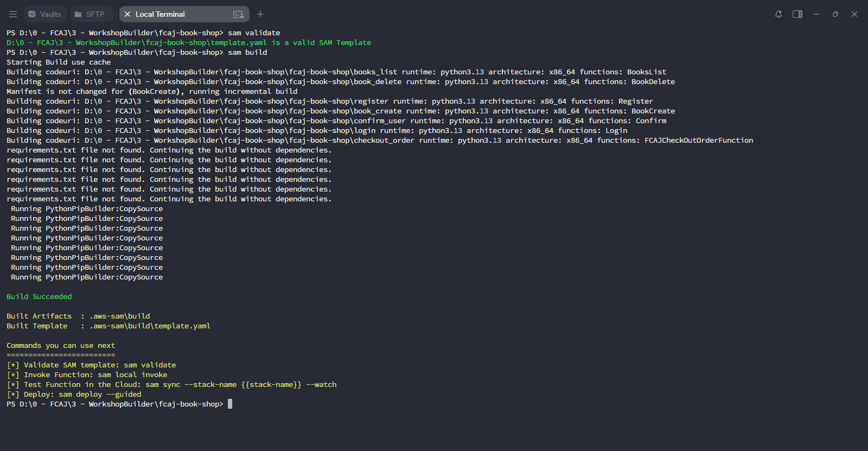The height and width of the screenshot is (451, 868).
Task: Click the build line for Confirm function
Action: coord(336,120)
